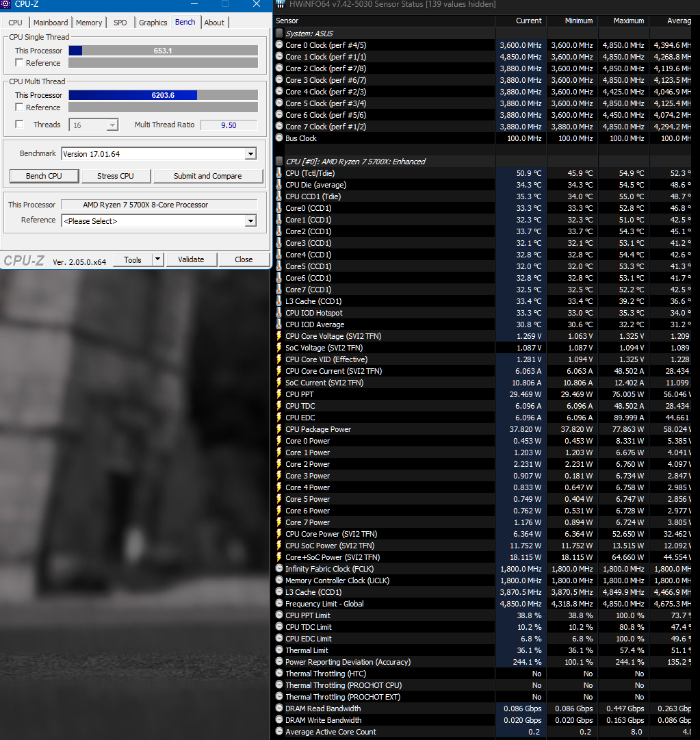Click the lightning icon beside CPU SoC Power
The width and height of the screenshot is (700, 740).
click(279, 545)
